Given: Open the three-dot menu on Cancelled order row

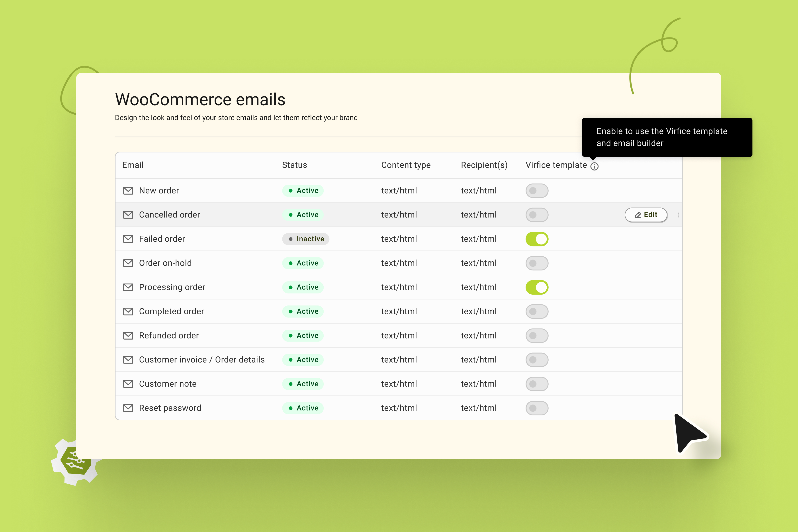Looking at the screenshot, I should point(678,215).
